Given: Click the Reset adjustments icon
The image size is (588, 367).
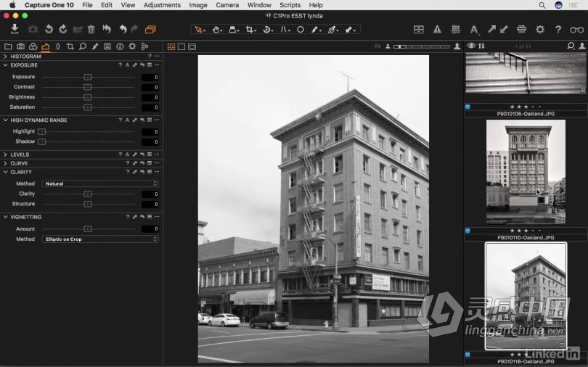Looking at the screenshot, I should [x=107, y=29].
